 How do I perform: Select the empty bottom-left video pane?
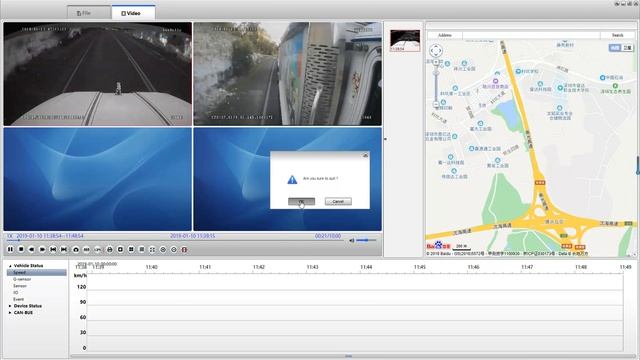98,179
